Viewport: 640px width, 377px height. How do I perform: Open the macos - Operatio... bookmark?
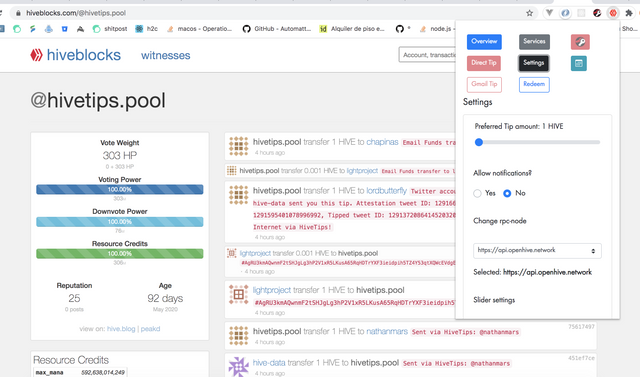click(x=200, y=29)
